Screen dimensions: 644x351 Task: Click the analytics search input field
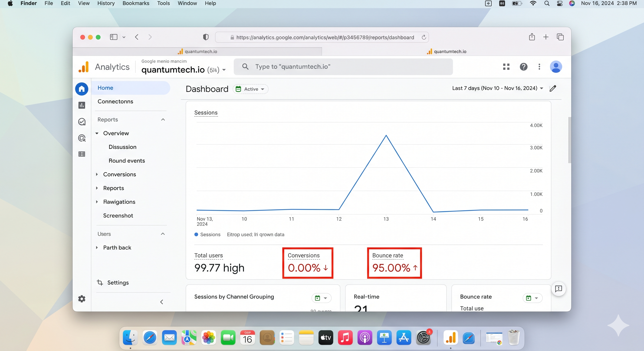(x=343, y=67)
